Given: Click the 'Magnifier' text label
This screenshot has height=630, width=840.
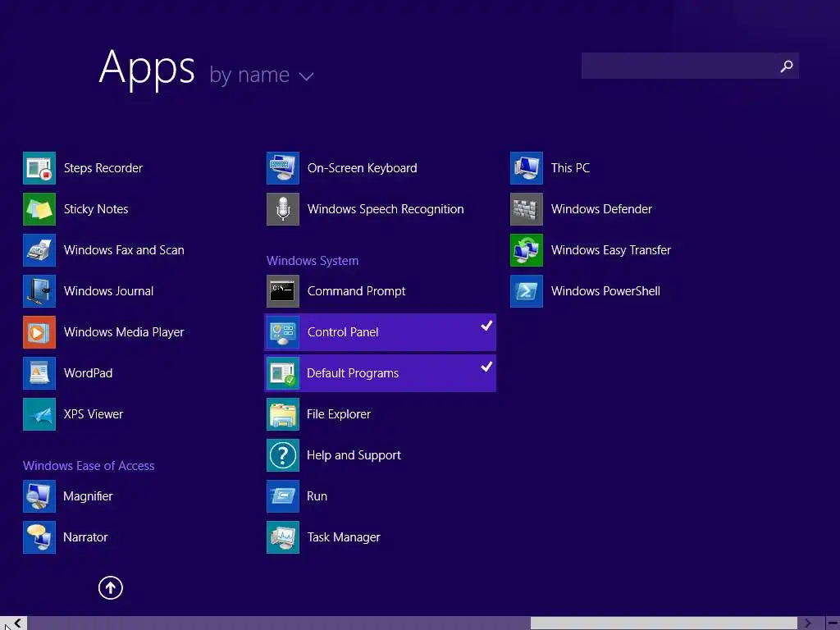Looking at the screenshot, I should (88, 496).
